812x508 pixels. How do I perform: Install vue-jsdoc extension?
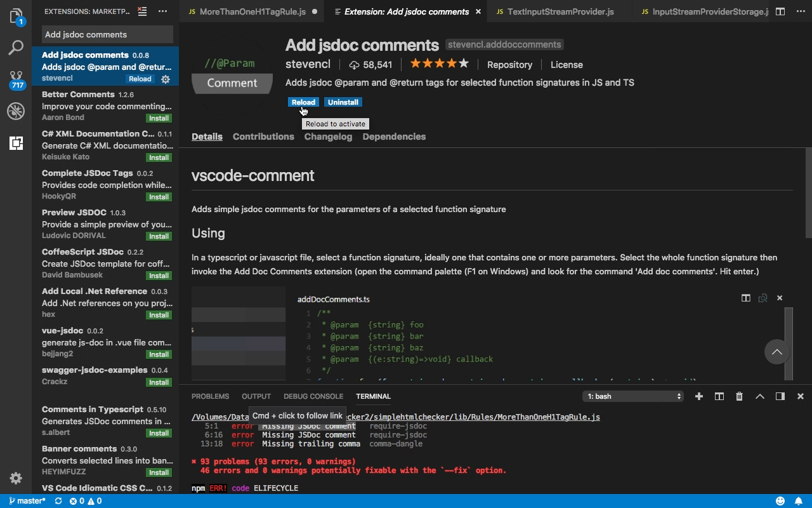(159, 354)
